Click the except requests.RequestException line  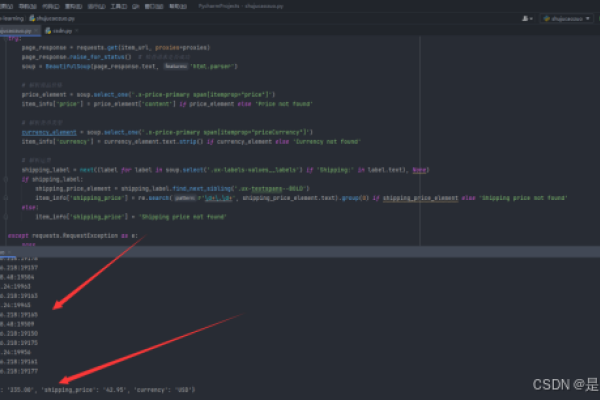coord(70,235)
